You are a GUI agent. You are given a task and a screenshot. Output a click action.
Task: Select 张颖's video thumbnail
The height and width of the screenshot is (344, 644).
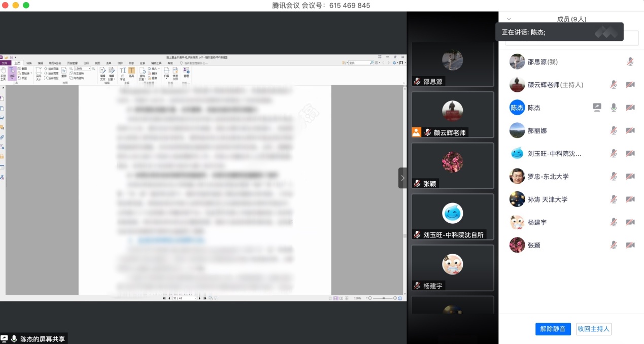coord(452,165)
